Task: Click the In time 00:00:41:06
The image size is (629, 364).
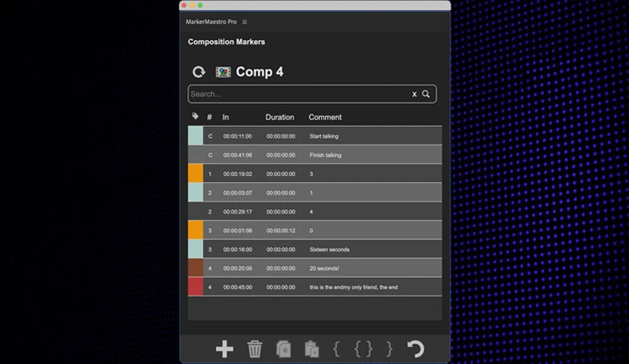Action: 238,155
